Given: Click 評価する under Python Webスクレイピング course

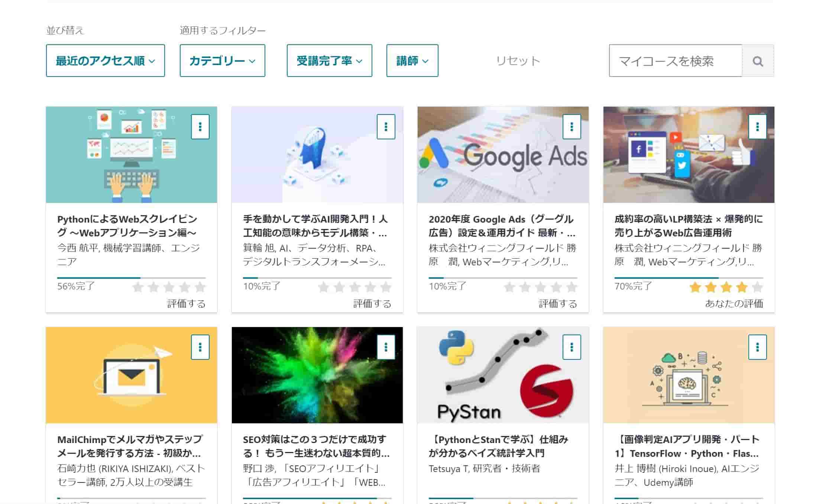Looking at the screenshot, I should tap(186, 304).
